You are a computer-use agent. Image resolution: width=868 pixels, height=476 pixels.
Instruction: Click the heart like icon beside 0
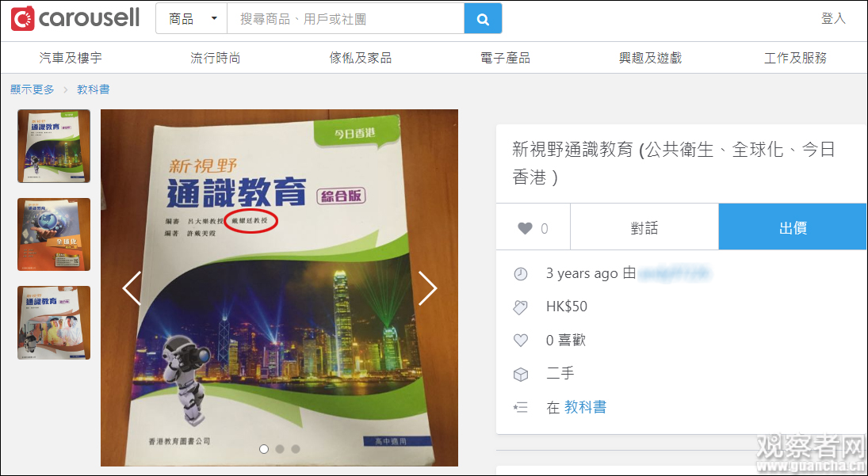pyautogui.click(x=525, y=228)
